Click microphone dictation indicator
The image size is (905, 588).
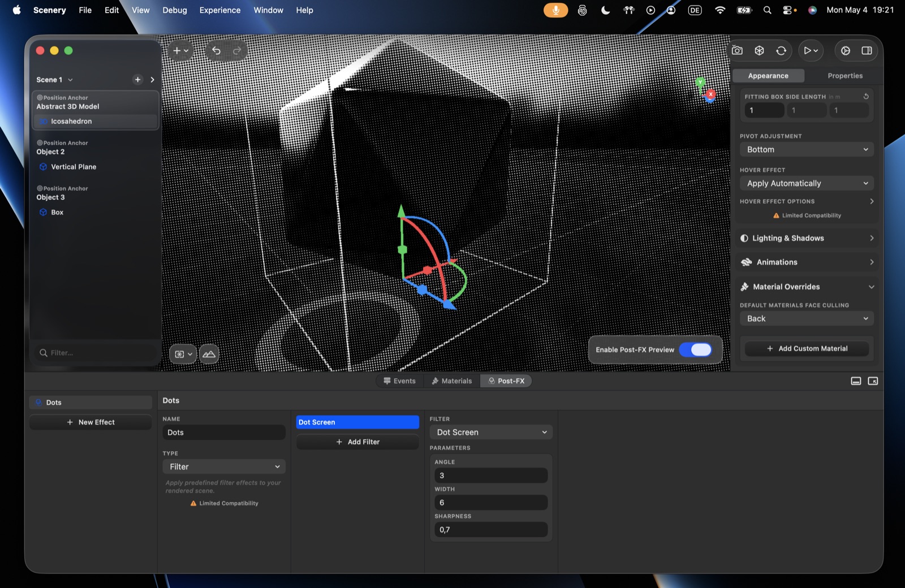[x=555, y=10]
